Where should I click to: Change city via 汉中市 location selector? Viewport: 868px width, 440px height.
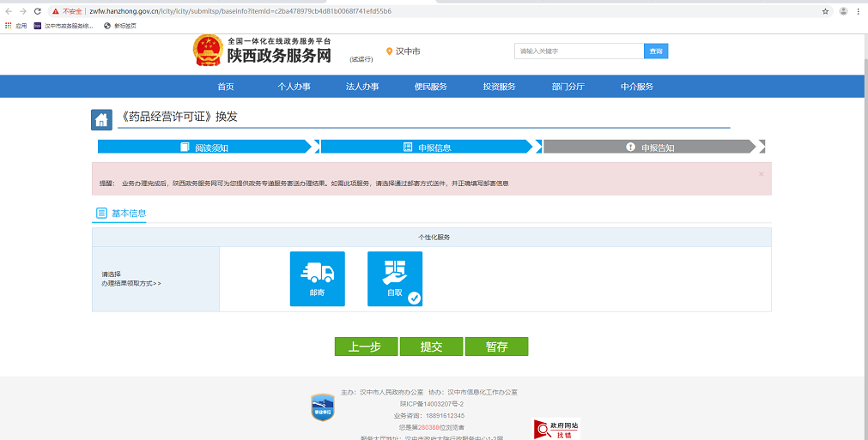click(403, 51)
